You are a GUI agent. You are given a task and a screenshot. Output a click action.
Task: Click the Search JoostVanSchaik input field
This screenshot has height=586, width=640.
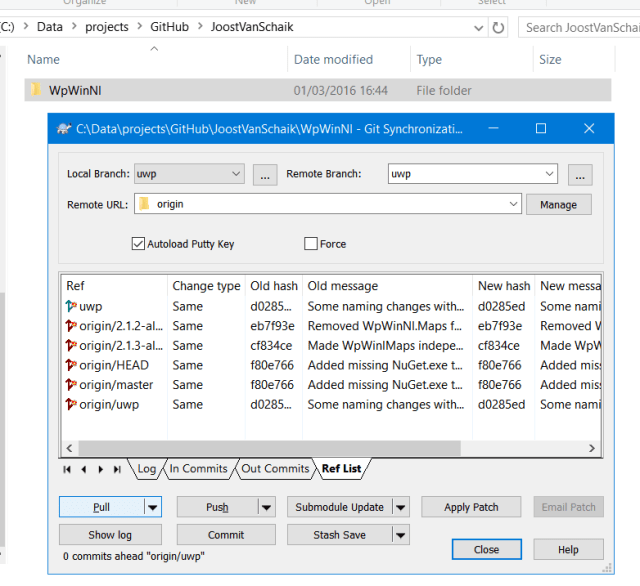580,27
